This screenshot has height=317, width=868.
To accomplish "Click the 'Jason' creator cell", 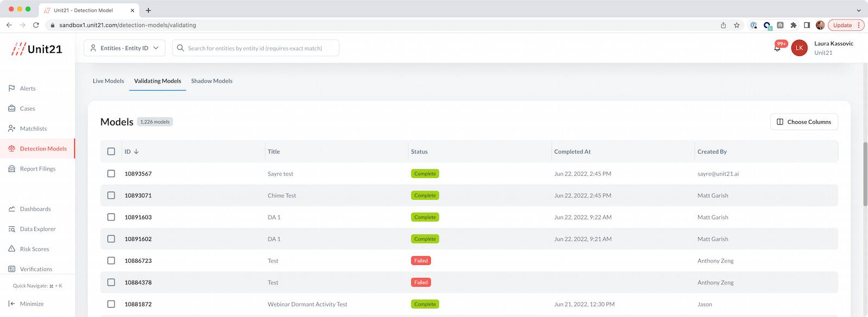I will tap(705, 304).
